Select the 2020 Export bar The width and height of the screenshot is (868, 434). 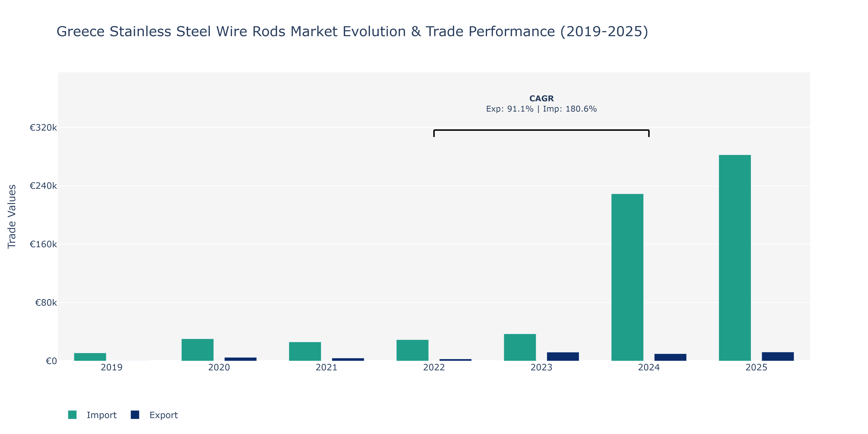tap(240, 359)
